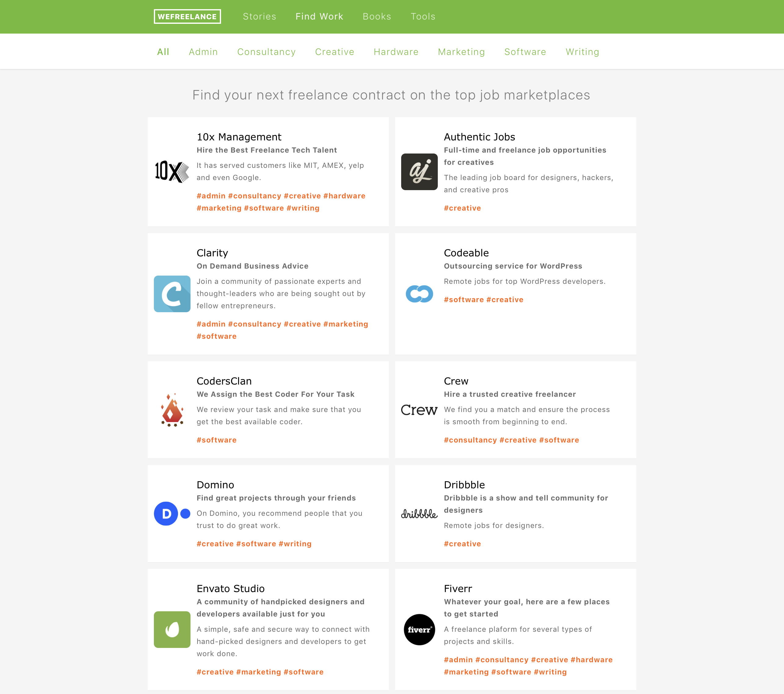This screenshot has width=784, height=694.
Task: Click the CodersClan flame logo
Action: (x=172, y=410)
